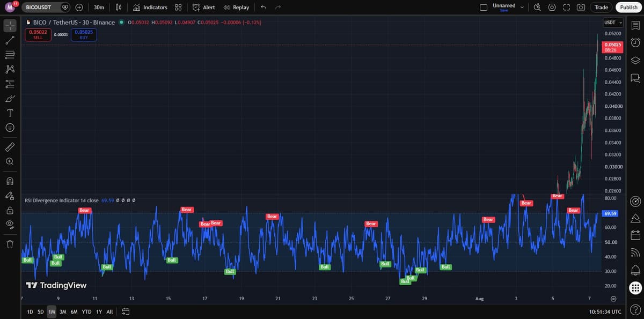Screen dimensions: 644x319
Task: Open chart settings hexagon icon
Action: pyautogui.click(x=552, y=8)
